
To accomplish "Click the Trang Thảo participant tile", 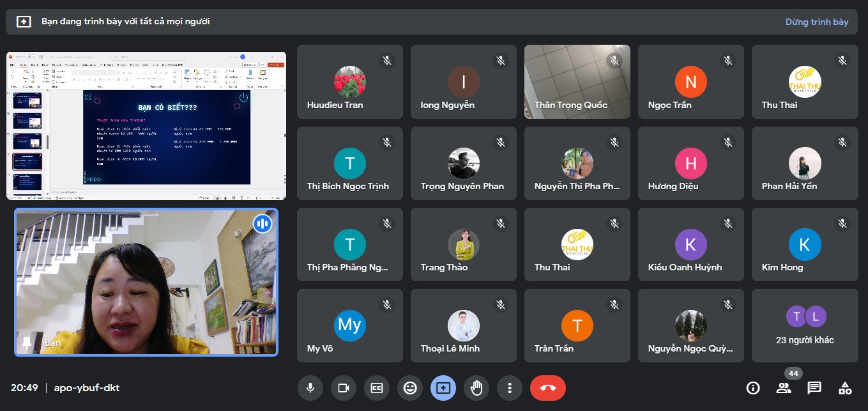I will click(x=463, y=244).
